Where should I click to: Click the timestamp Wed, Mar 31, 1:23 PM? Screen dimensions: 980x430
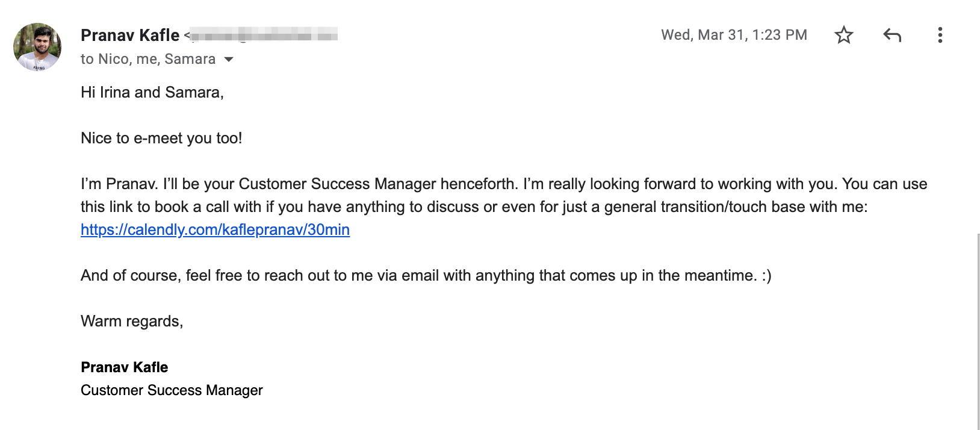(x=734, y=34)
